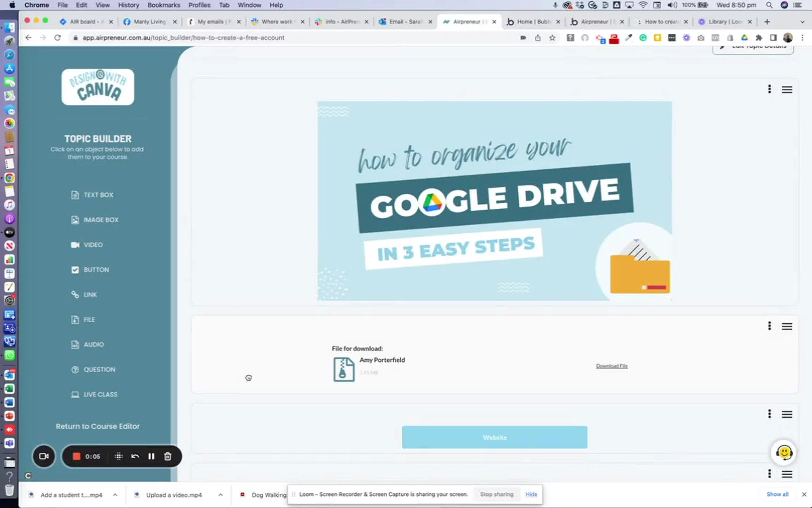This screenshot has width=812, height=508.
Task: Stop the Loom recording
Action: (77, 456)
